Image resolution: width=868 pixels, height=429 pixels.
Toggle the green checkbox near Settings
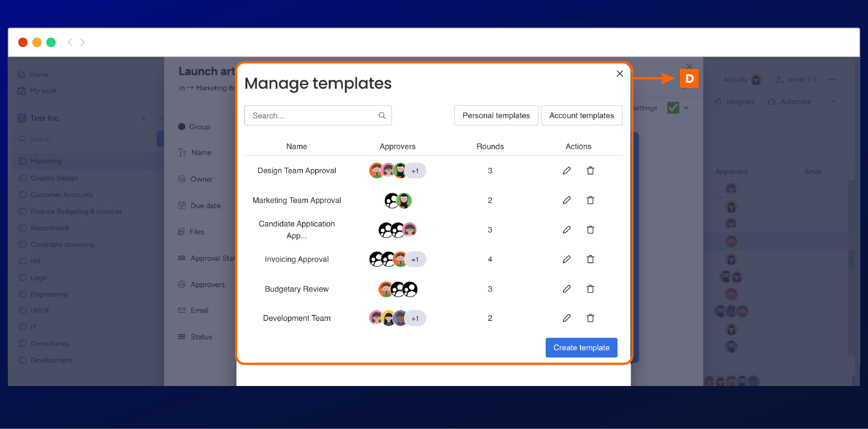coord(673,108)
